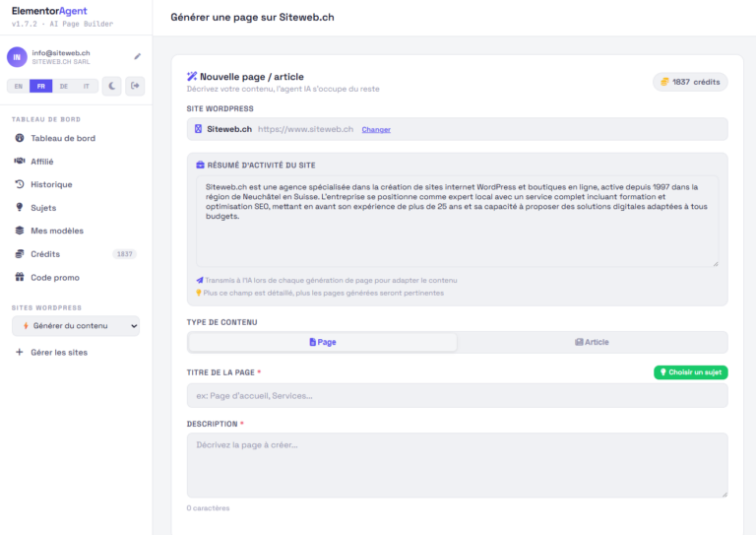Viewport: 756px width, 535px height.
Task: Select the FR language option
Action: (x=41, y=87)
